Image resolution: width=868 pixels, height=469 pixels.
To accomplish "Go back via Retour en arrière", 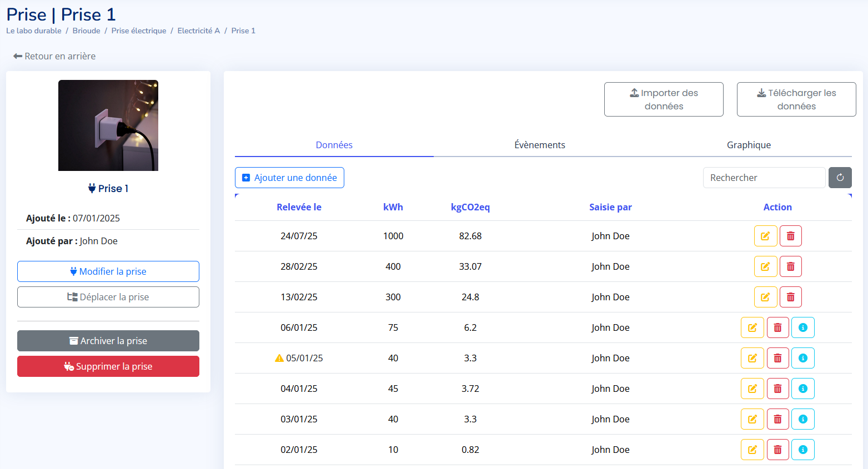I will pyautogui.click(x=54, y=56).
